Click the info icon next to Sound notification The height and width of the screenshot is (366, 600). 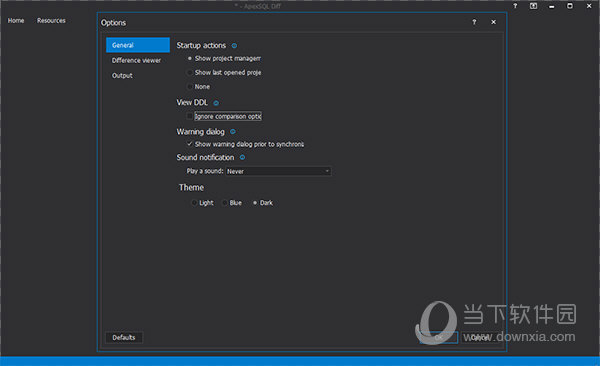242,157
